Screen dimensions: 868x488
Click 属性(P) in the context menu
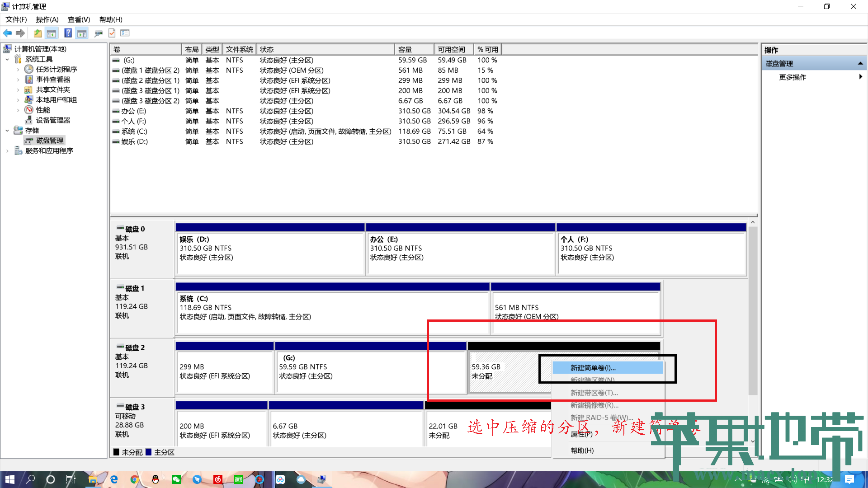point(581,434)
